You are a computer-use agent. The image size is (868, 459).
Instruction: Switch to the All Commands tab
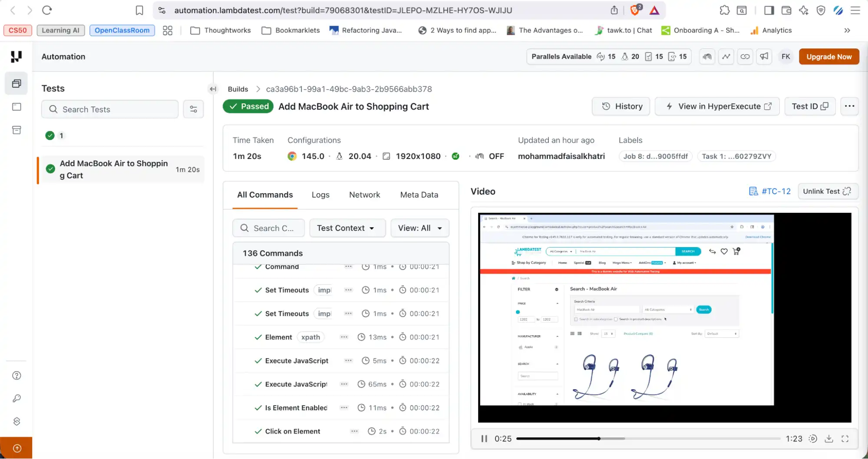tap(265, 195)
